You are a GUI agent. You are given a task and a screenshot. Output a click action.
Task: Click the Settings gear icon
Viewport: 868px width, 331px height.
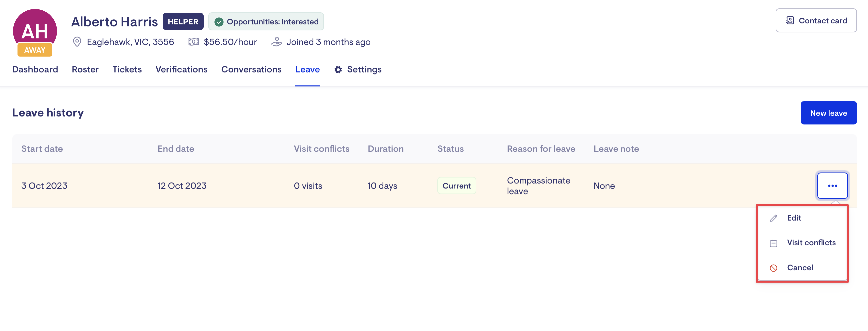pos(338,69)
